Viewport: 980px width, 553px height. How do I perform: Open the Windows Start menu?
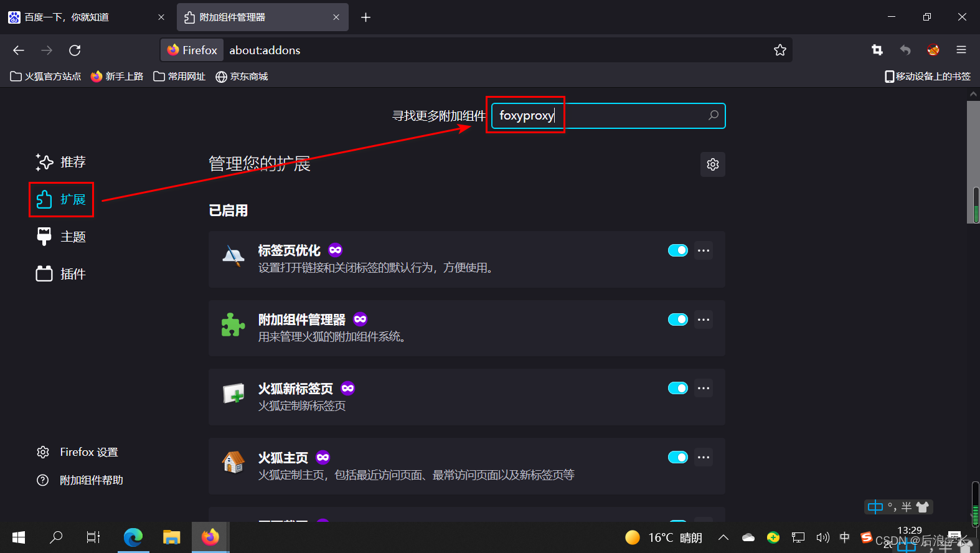pos(19,537)
